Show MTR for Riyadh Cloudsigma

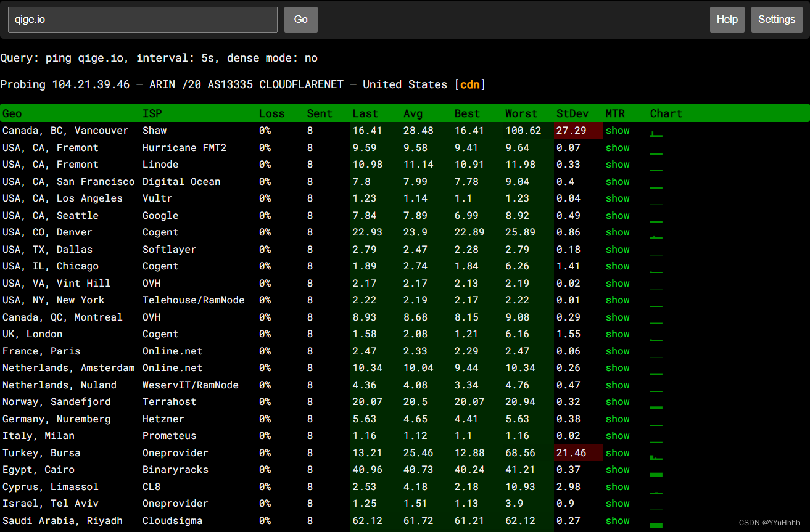(618, 521)
